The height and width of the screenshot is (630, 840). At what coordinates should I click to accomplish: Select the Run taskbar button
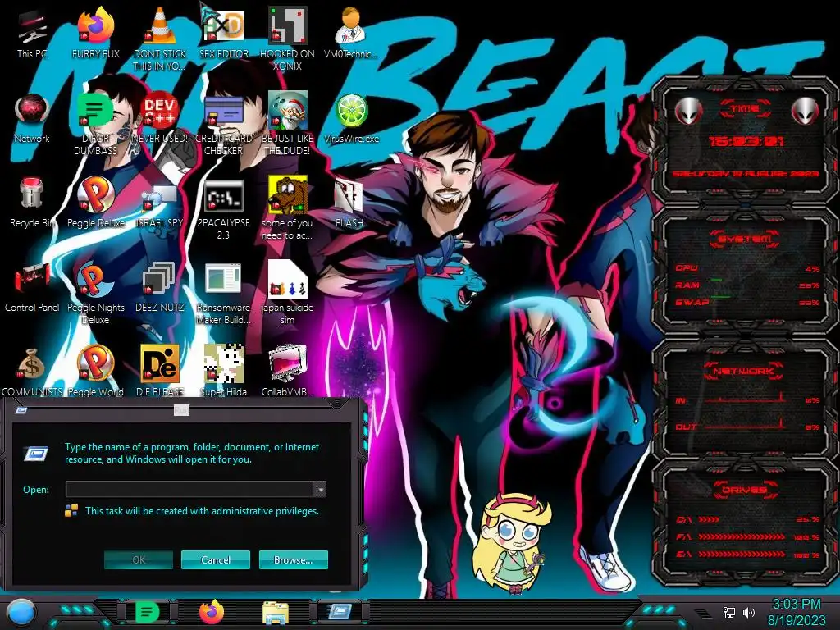(x=340, y=612)
